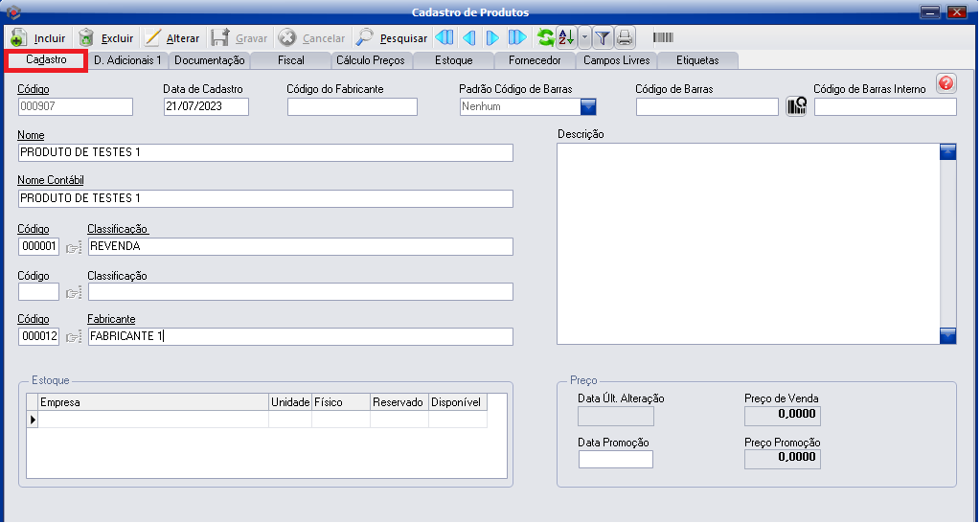Open the red help question mark

946,84
